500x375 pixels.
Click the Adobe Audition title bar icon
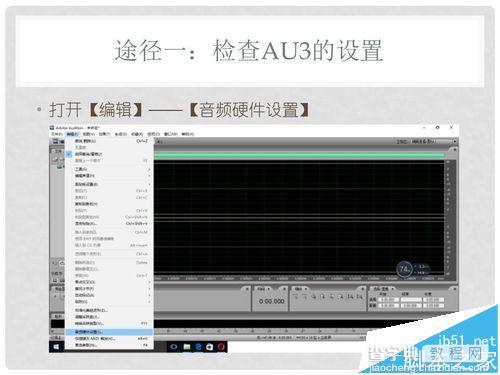[52, 128]
